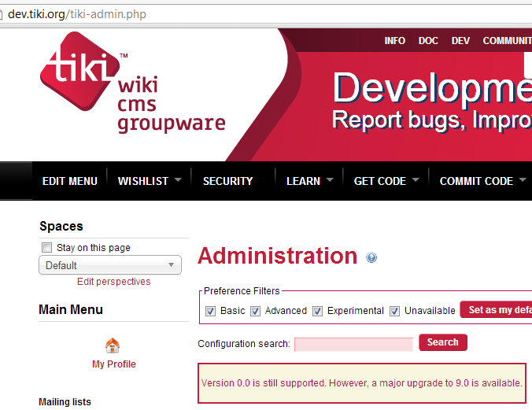532x410 pixels.
Task: Uncheck the Experimental preference filter
Action: click(x=317, y=311)
